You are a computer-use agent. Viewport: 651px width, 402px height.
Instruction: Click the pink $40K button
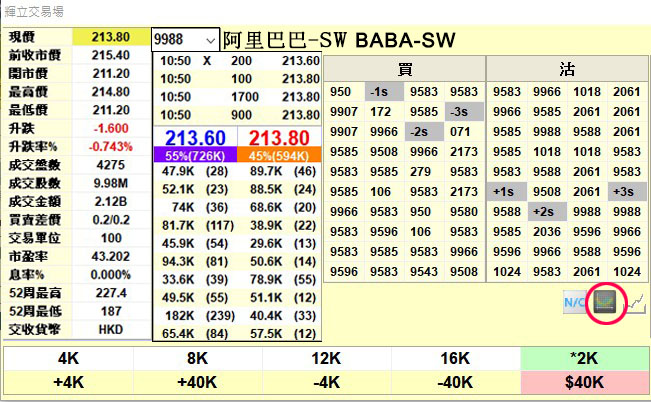[585, 382]
